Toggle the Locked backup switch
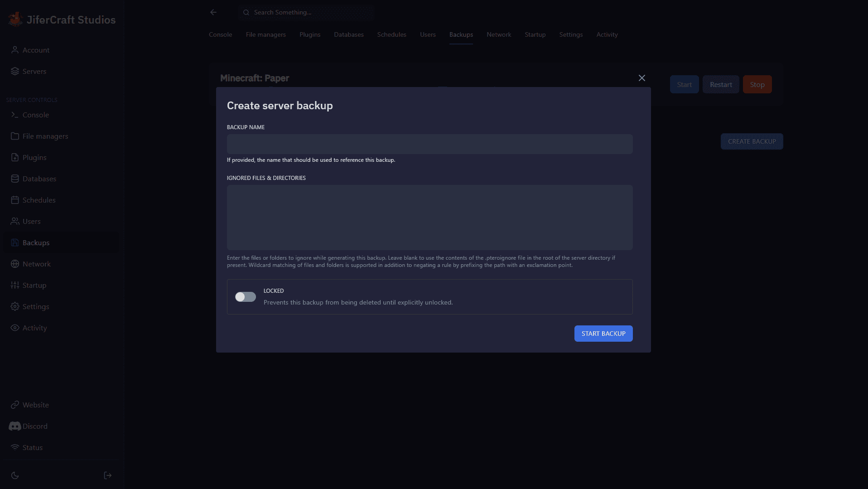The image size is (868, 489). 245,297
